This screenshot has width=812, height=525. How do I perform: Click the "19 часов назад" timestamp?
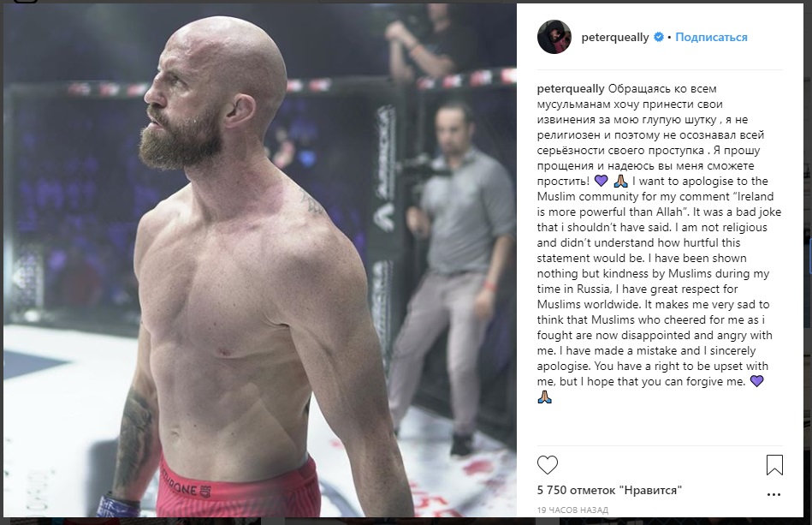(x=572, y=510)
